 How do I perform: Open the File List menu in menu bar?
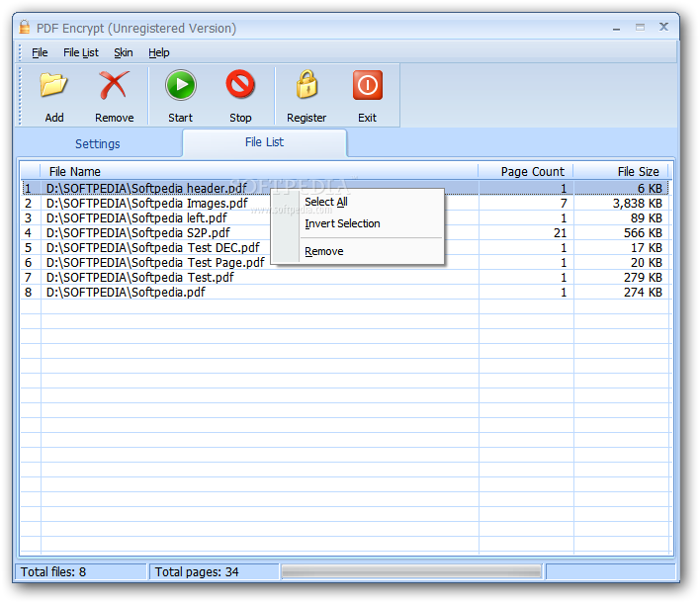[81, 52]
